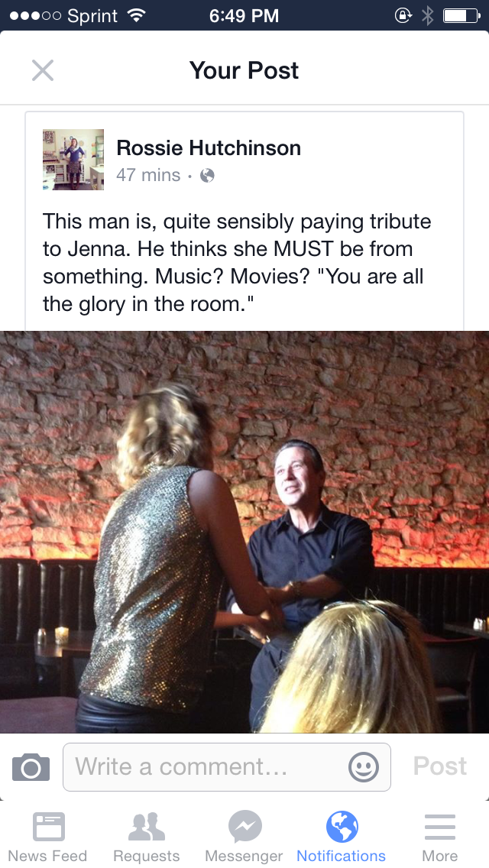The image size is (489, 868).
Task: Tap Rossie Hutchinson's profile picture thumbnail
Action: pyautogui.click(x=73, y=160)
